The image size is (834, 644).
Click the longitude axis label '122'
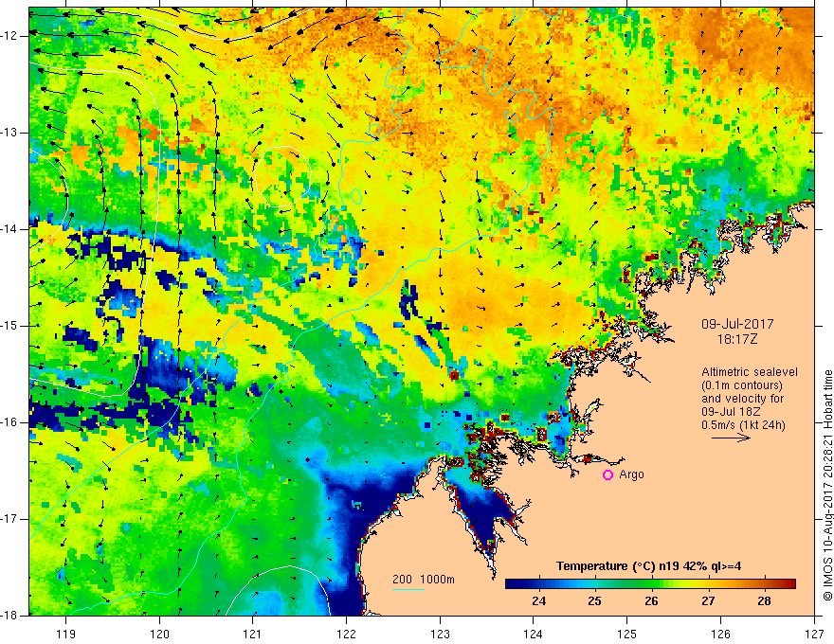(x=346, y=634)
